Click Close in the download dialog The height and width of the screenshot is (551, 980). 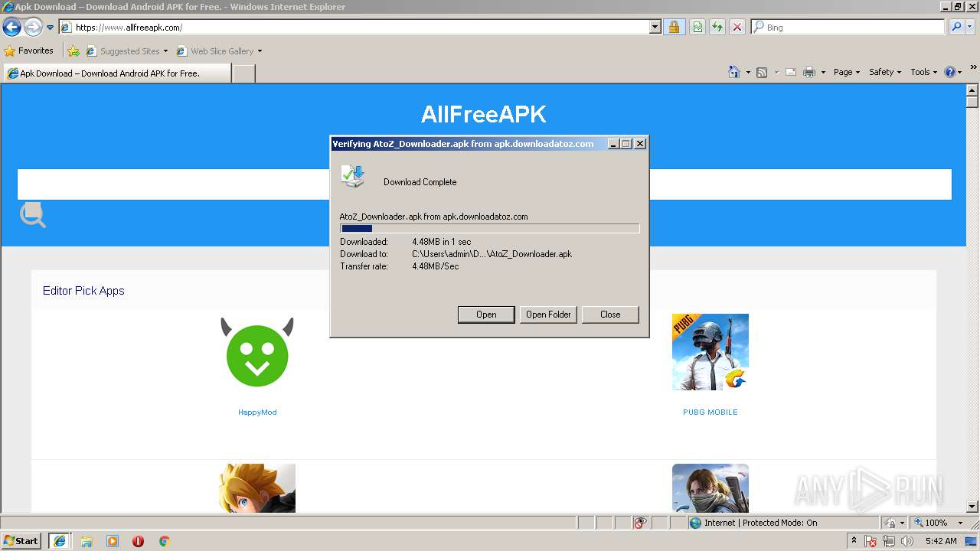click(x=610, y=315)
